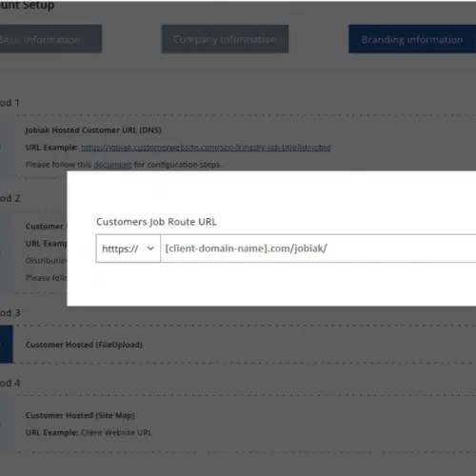476x476 pixels.
Task: Focus the client-domain-name job route URL field
Action: [318, 248]
